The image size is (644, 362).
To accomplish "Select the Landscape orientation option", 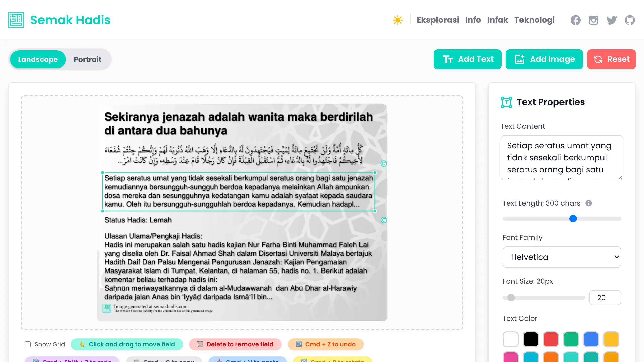I will (x=38, y=59).
